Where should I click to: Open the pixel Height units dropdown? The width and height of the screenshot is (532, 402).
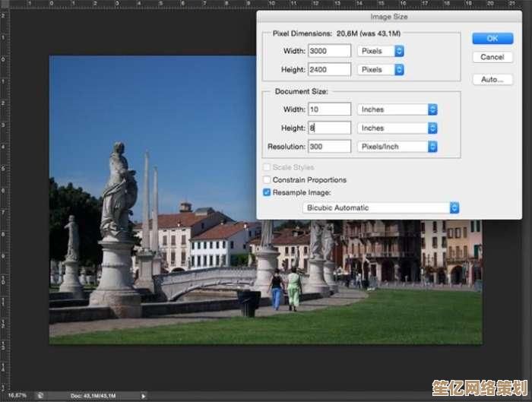coord(380,70)
